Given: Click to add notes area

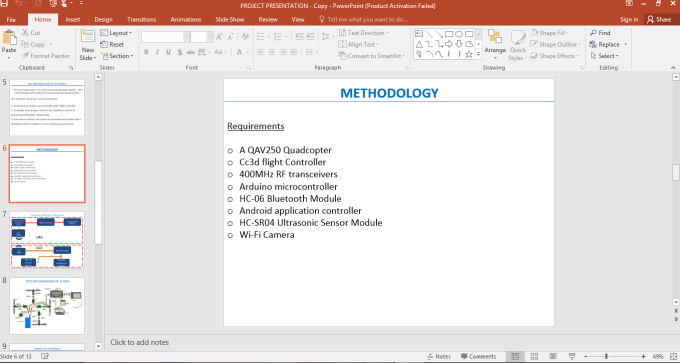Looking at the screenshot, I should click(140, 342).
